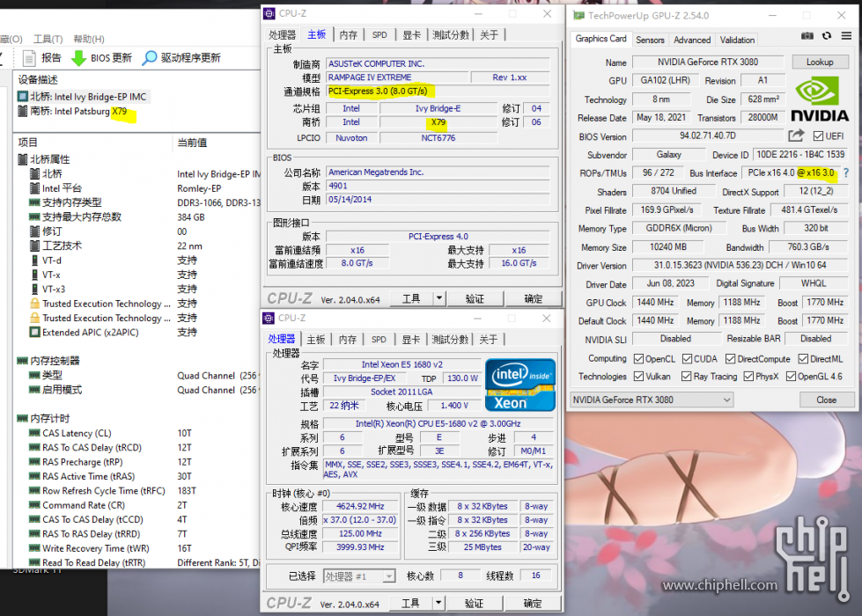Click the 内存计时 memory icon
The image size is (862, 616).
(23, 418)
